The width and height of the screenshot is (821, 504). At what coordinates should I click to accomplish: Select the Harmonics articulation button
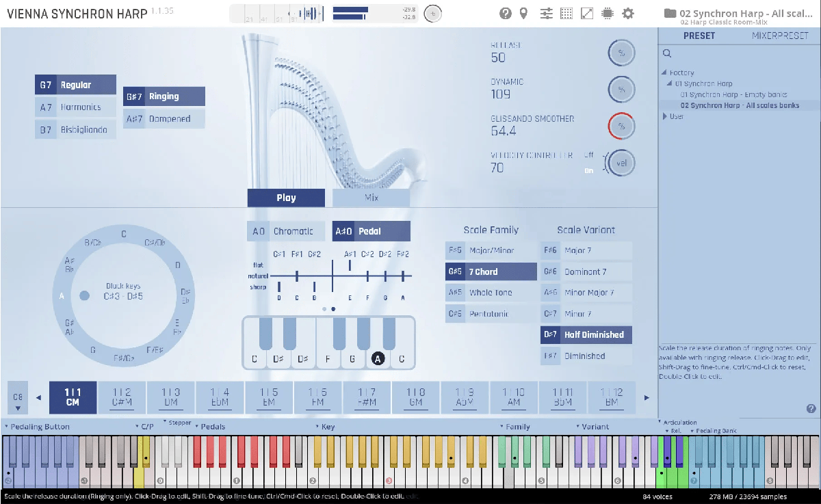(76, 107)
